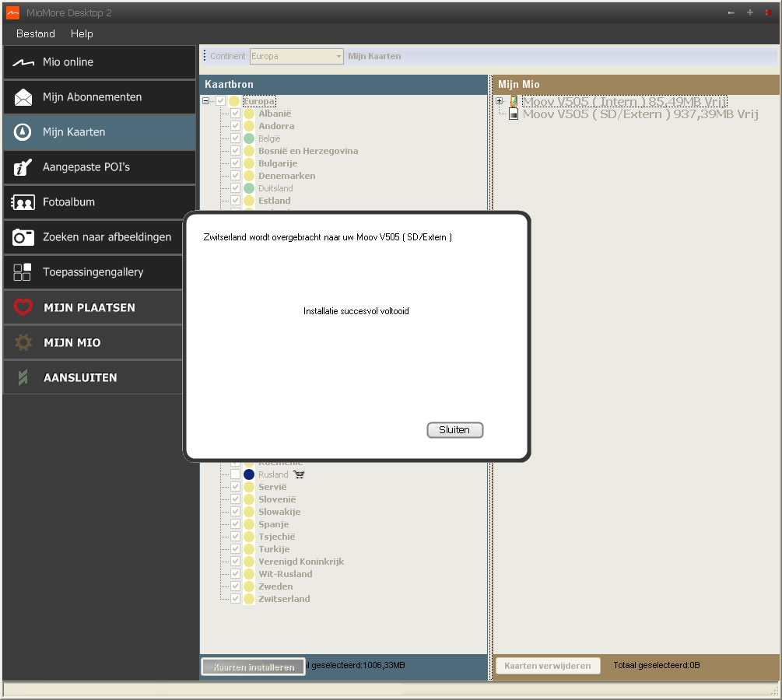The width and height of the screenshot is (782, 700).
Task: Click the MioMore Desktop app logo icon
Action: tap(12, 13)
